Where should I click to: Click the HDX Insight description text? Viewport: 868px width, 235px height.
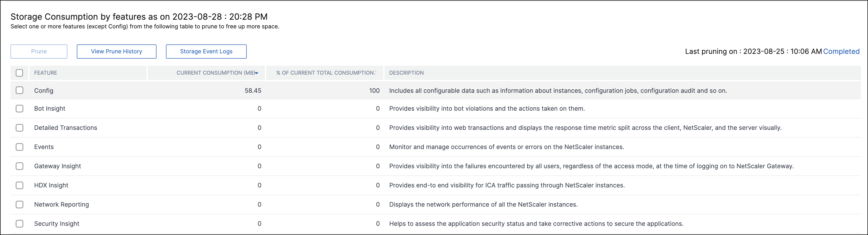[507, 185]
